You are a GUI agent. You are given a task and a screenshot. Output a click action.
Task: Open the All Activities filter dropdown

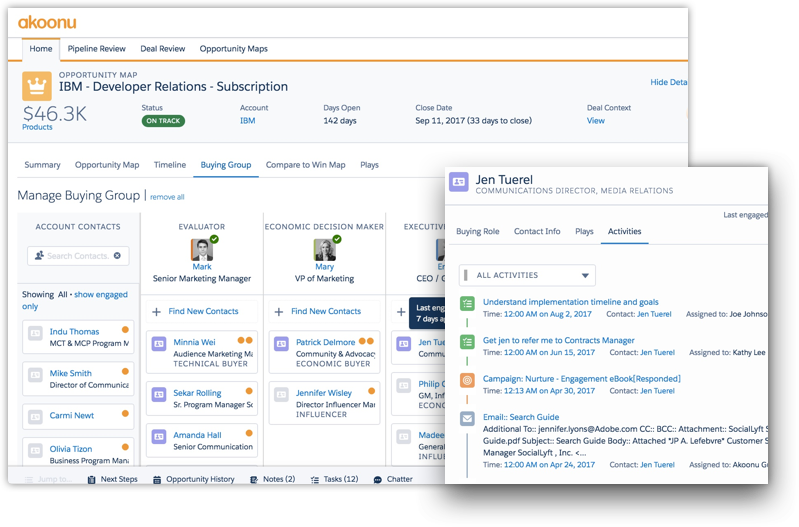coord(527,275)
